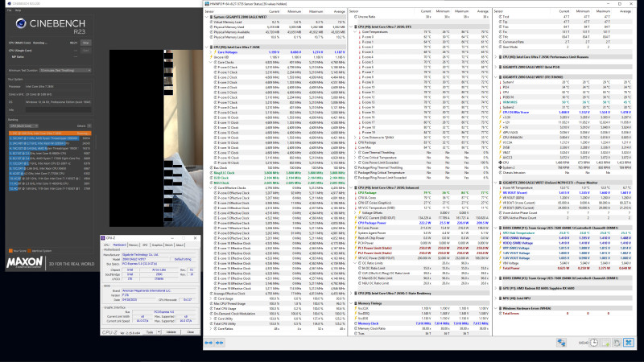The image size is (644, 362).
Task: Switch to the About tab in CPU-Z
Action: coord(180,245)
